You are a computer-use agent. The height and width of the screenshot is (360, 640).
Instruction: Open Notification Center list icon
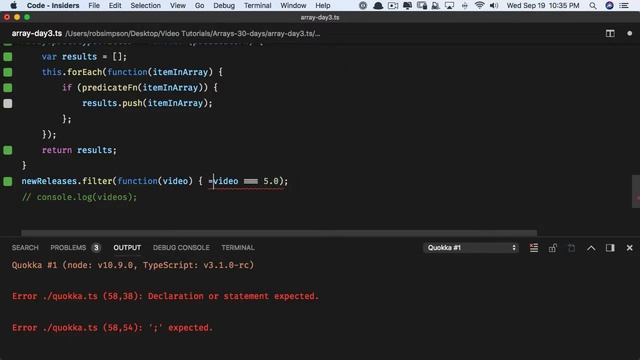pos(624,5)
